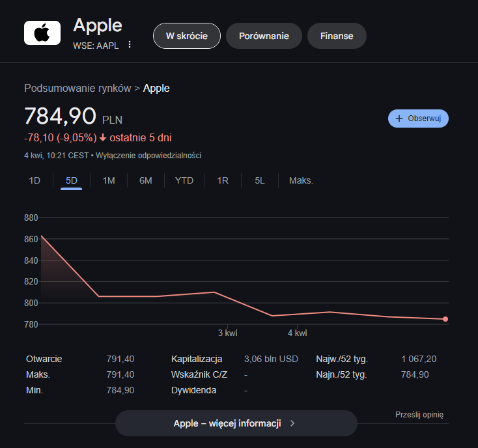Click the 'Najw./52 tyg.' label

(342, 359)
